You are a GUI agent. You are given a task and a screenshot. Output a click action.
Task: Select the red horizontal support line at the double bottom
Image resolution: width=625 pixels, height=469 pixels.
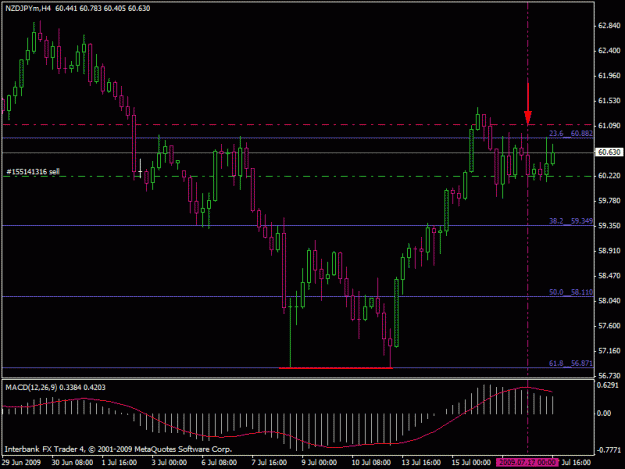coord(336,368)
